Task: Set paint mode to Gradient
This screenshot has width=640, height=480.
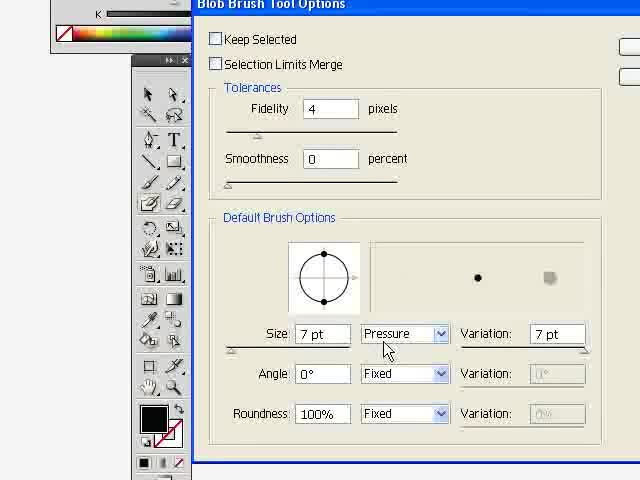Action: tap(162, 463)
